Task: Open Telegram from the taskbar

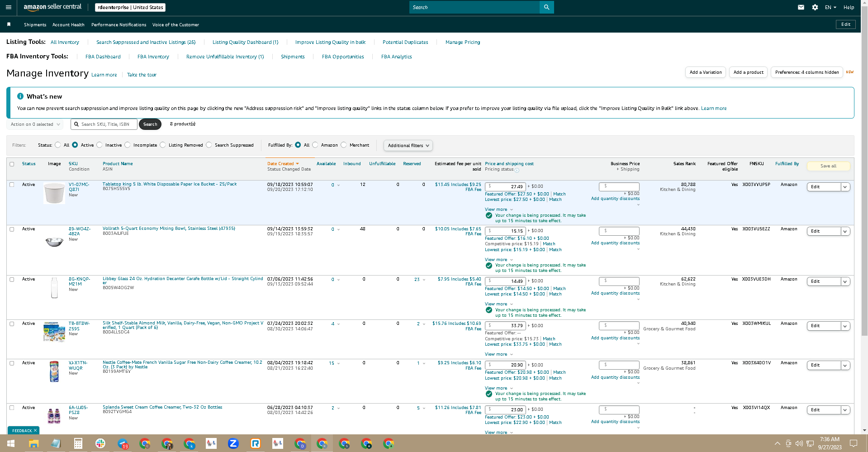Action: point(123,443)
